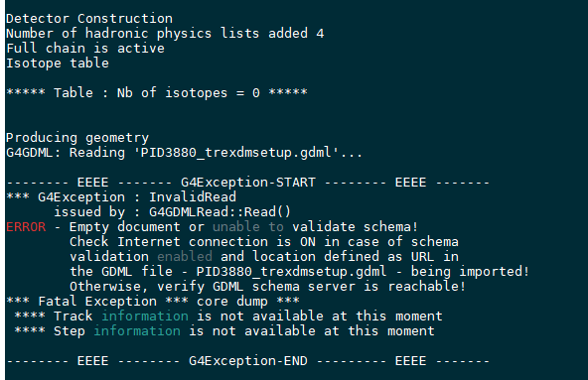Click 'the GDML file - PID3880_trexdmsetup.gdml - being imported!' line

coord(299,271)
